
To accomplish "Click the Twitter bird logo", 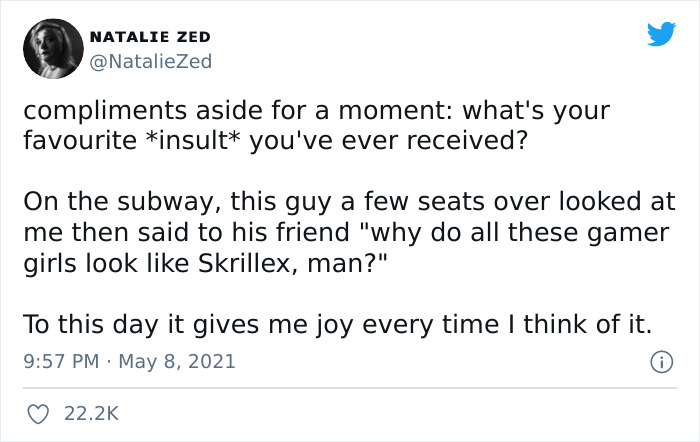I will (661, 35).
